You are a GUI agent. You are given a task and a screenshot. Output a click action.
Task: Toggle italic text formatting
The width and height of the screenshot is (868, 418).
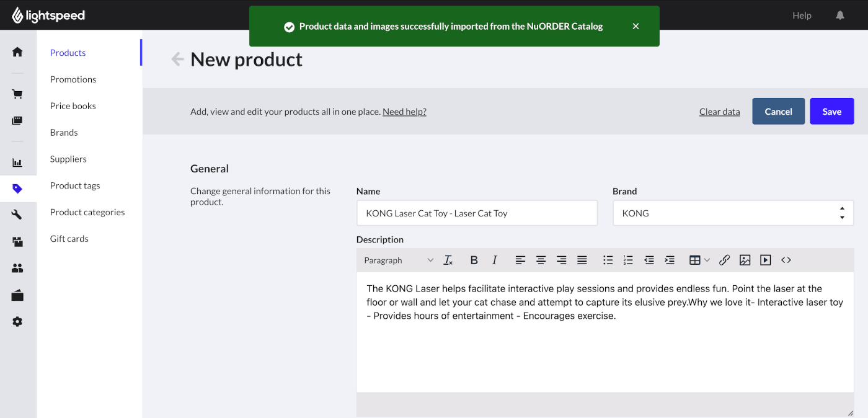point(494,260)
